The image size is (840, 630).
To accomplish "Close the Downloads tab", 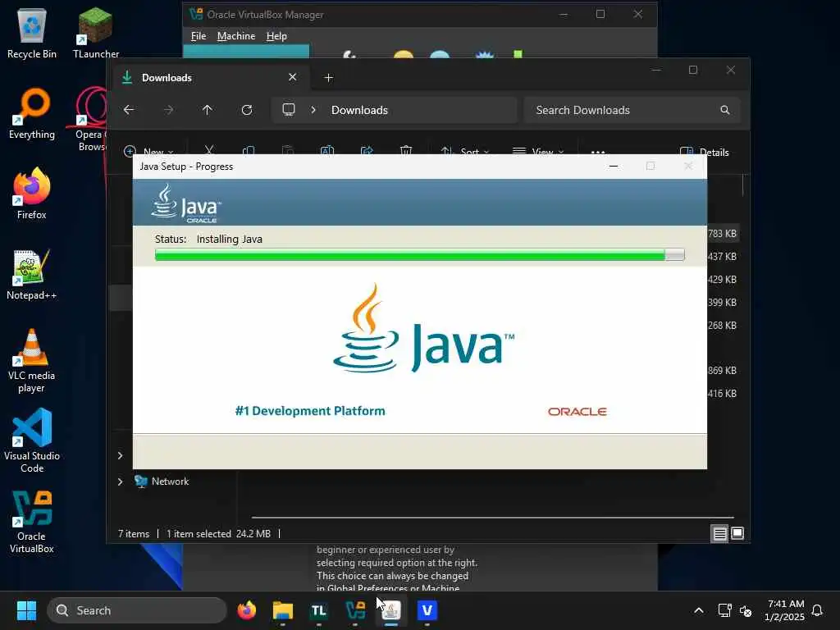I will [293, 77].
